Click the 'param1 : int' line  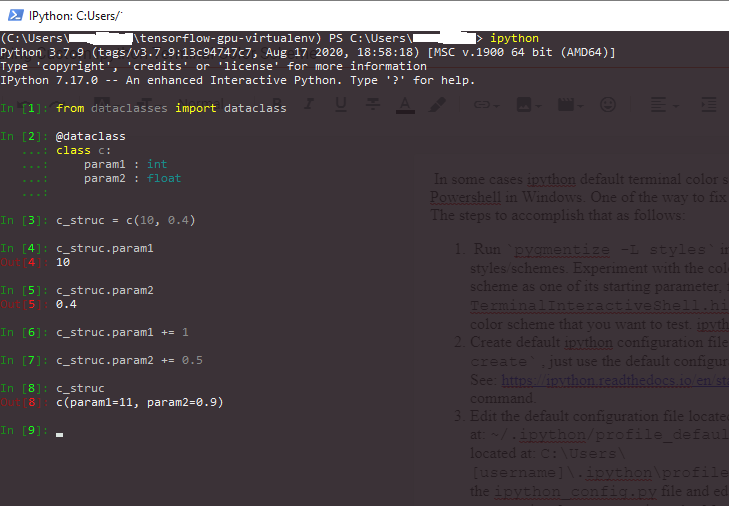[126, 164]
